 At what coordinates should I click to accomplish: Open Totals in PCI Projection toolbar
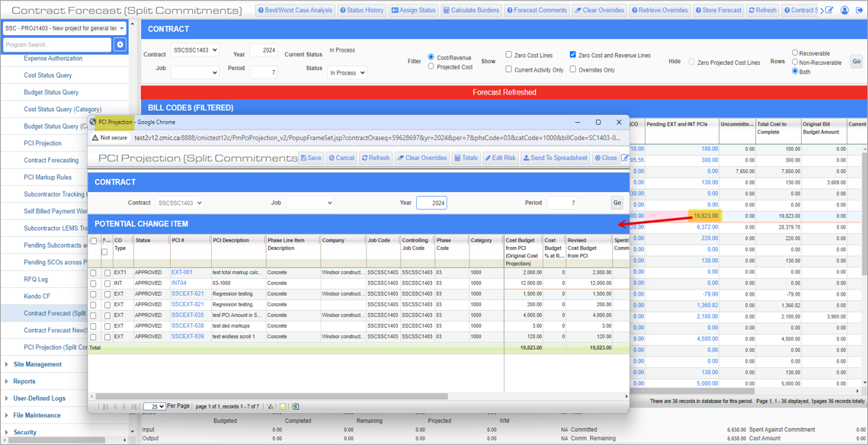[x=466, y=158]
